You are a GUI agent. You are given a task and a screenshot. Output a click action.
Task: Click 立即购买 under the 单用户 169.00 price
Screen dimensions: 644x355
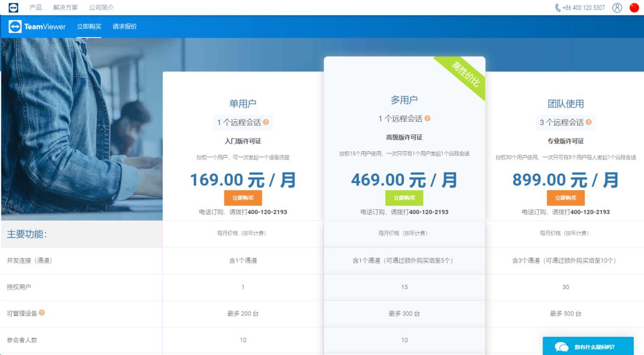point(243,197)
